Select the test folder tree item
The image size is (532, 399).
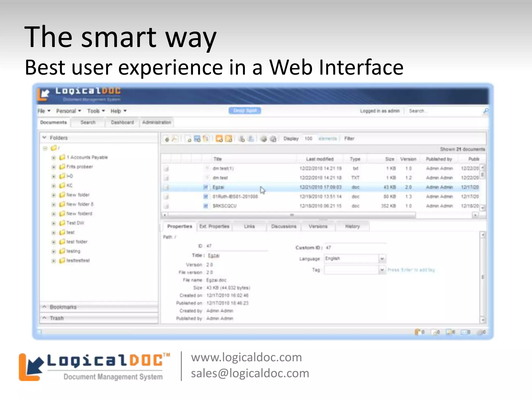(77, 242)
